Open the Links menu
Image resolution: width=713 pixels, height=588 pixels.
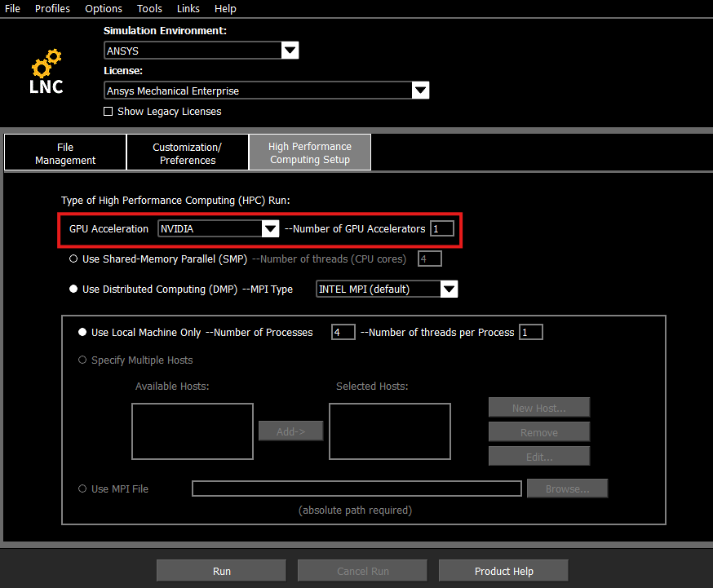(188, 9)
